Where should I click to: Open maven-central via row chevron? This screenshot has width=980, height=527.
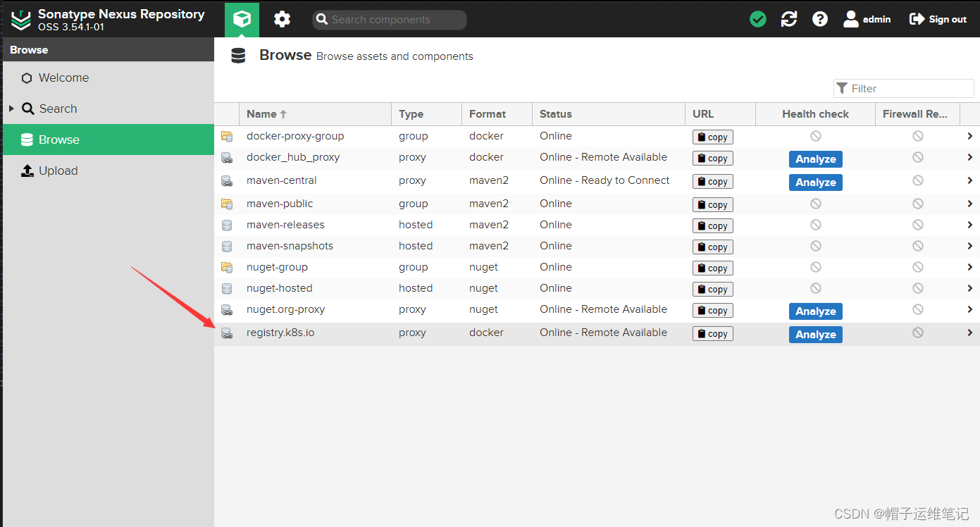970,180
